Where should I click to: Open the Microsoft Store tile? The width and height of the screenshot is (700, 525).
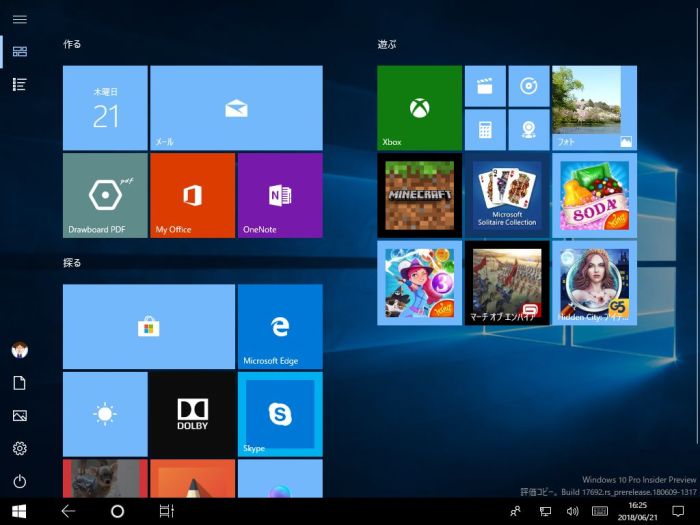pos(149,326)
